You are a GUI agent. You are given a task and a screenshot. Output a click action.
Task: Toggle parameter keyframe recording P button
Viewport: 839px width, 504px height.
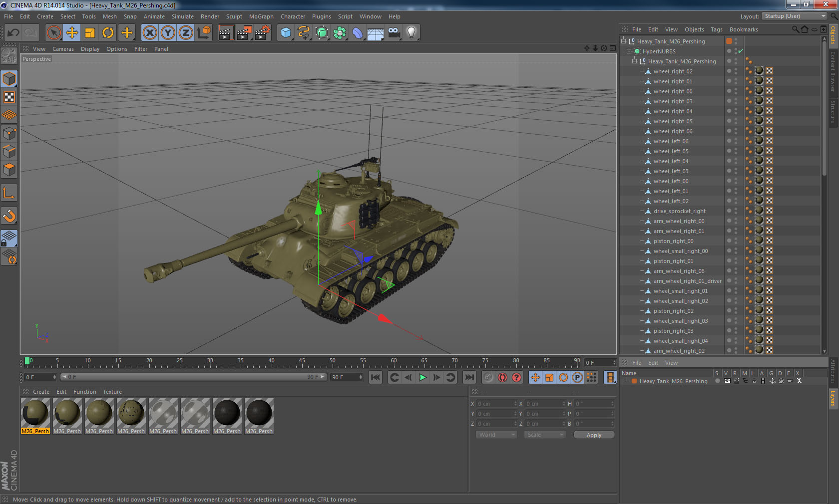(x=577, y=377)
